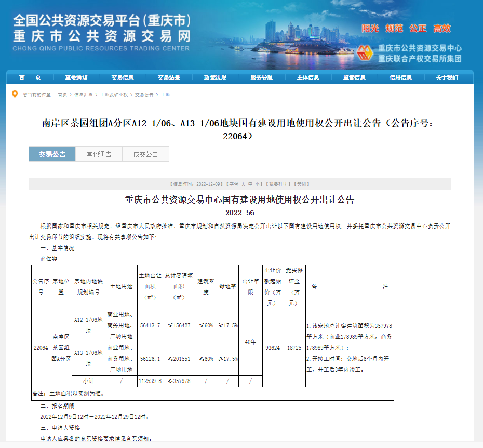Open the 信用信息 navigation item

(x=401, y=77)
